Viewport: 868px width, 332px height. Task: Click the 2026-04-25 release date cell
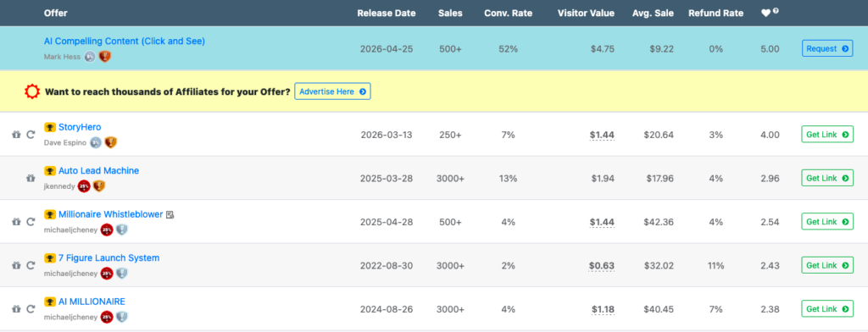click(x=387, y=48)
